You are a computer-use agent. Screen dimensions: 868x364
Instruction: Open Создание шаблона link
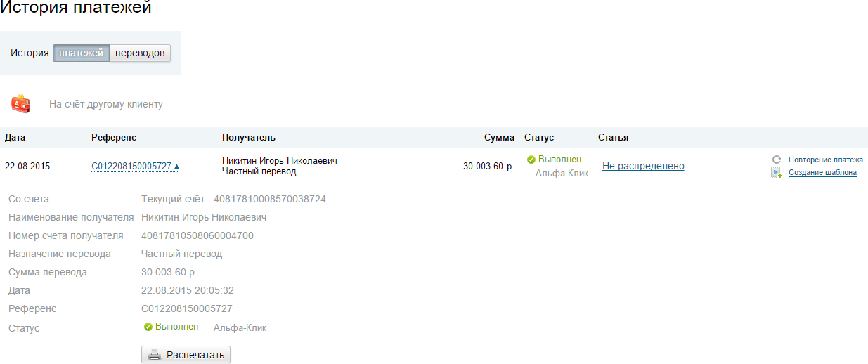click(x=822, y=172)
